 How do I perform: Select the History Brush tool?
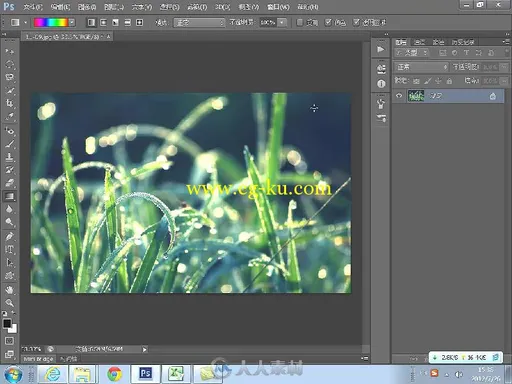click(x=10, y=170)
